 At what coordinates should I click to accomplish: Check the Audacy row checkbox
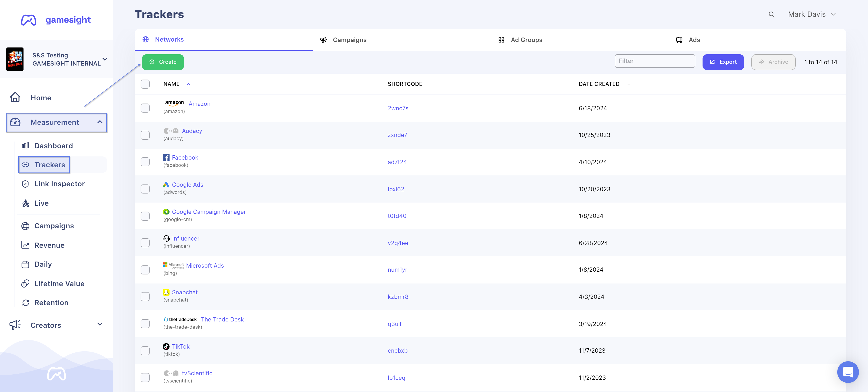point(145,135)
